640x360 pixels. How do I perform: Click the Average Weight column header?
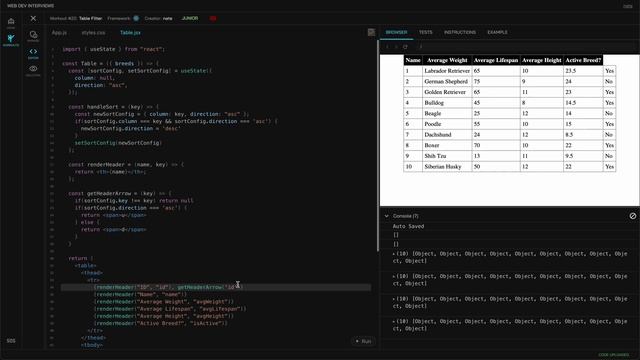click(x=447, y=60)
